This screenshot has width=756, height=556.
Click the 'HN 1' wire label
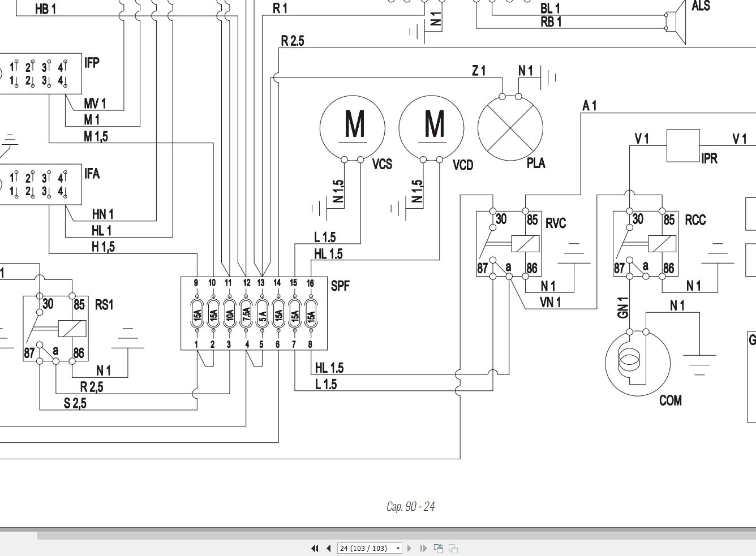[x=103, y=214]
